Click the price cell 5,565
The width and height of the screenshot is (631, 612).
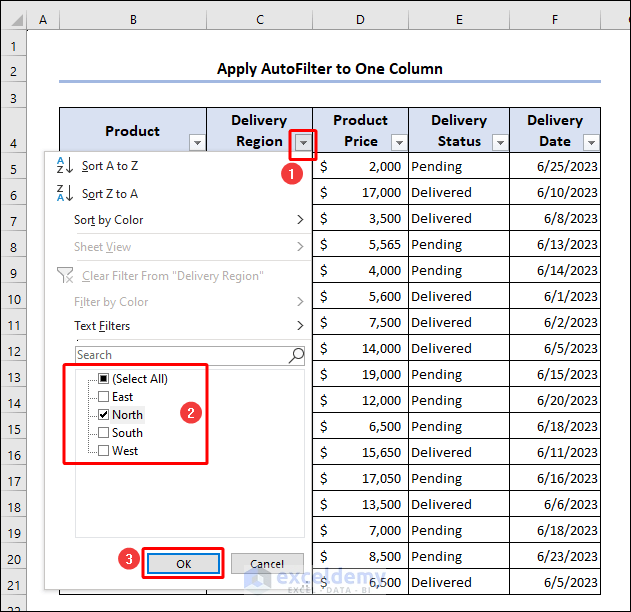(x=361, y=244)
